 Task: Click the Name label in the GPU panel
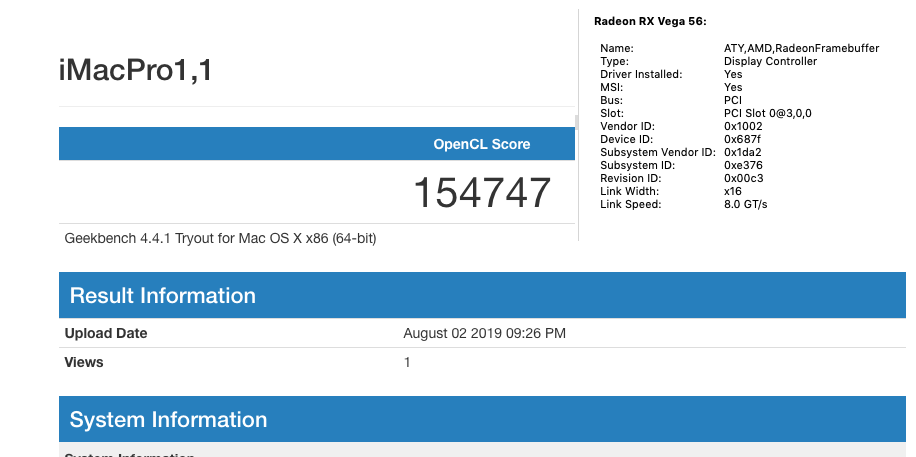click(x=616, y=49)
